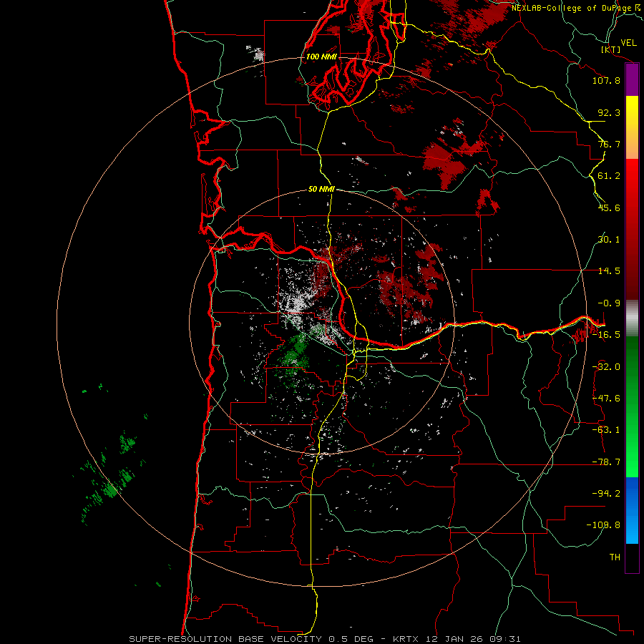Click the 100 NMI range ring label
The image size is (644, 644).
pyautogui.click(x=321, y=57)
